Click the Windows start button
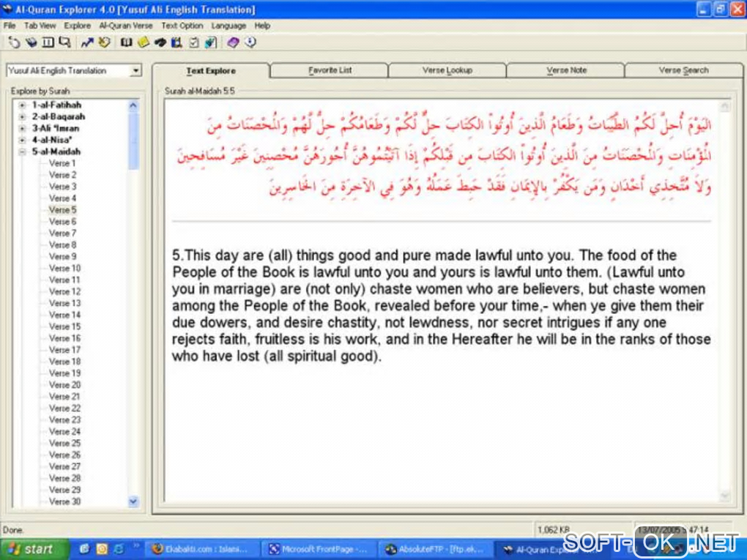This screenshot has width=747, height=560. (34, 549)
